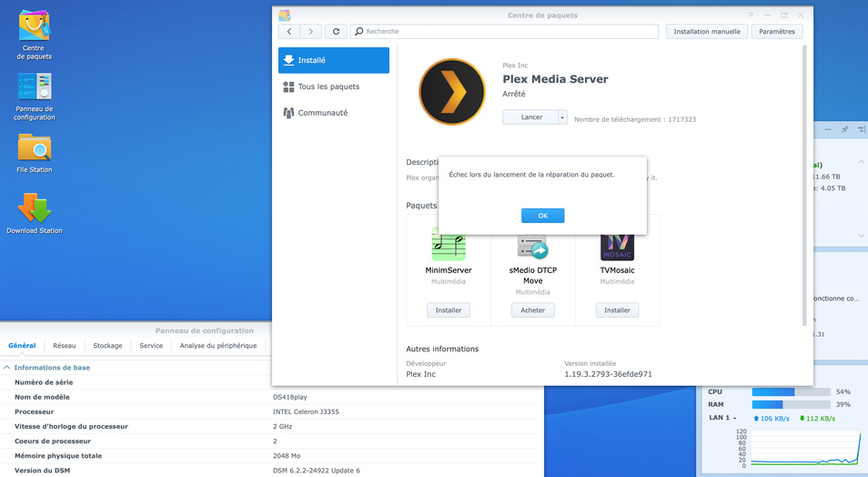Viewport: 868px width, 477px height.
Task: Open Panneau de configuration desktop icon
Action: tap(35, 96)
